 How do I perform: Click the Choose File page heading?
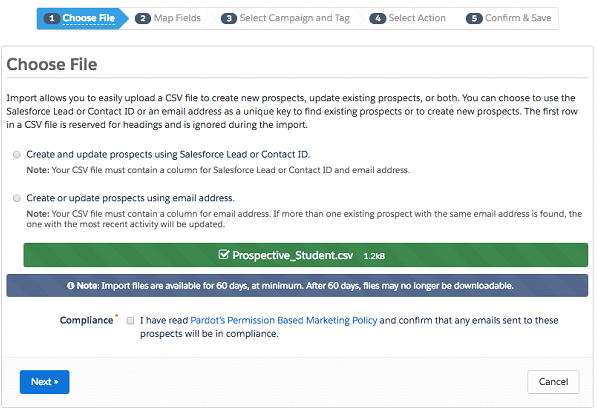[52, 64]
